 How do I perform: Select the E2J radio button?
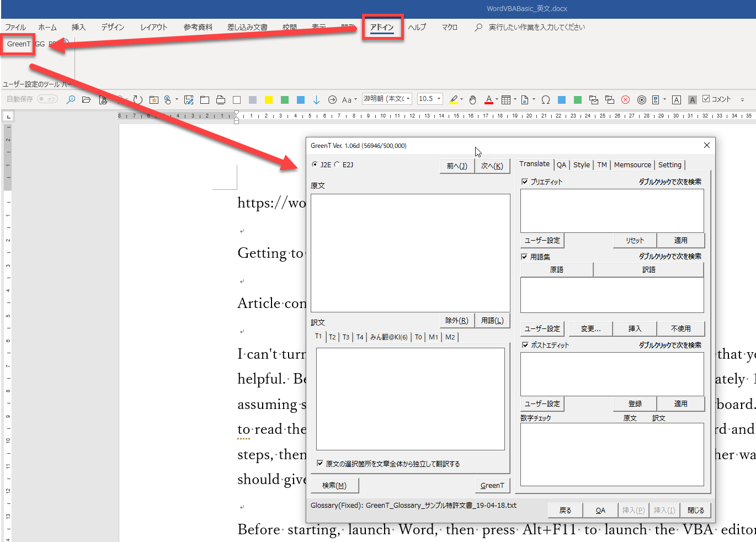[337, 164]
